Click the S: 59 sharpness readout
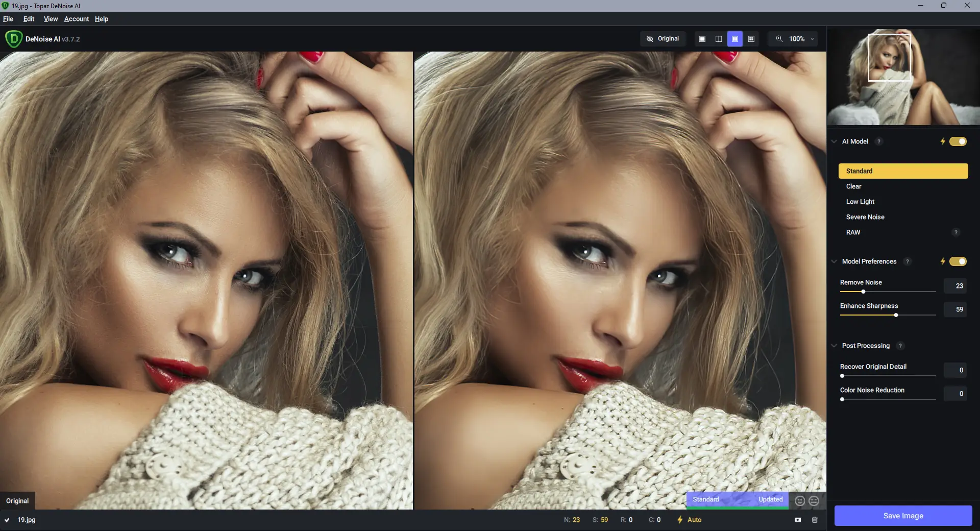This screenshot has height=531, width=980. click(600, 520)
